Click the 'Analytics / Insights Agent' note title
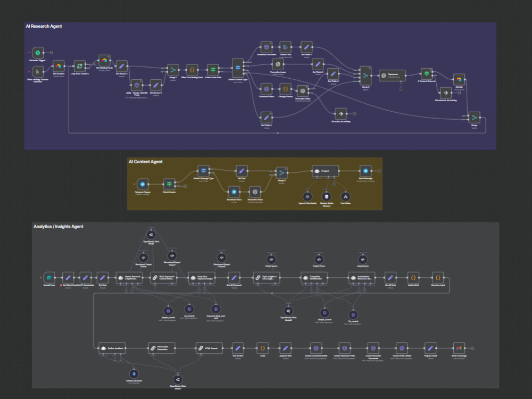 (x=59, y=226)
